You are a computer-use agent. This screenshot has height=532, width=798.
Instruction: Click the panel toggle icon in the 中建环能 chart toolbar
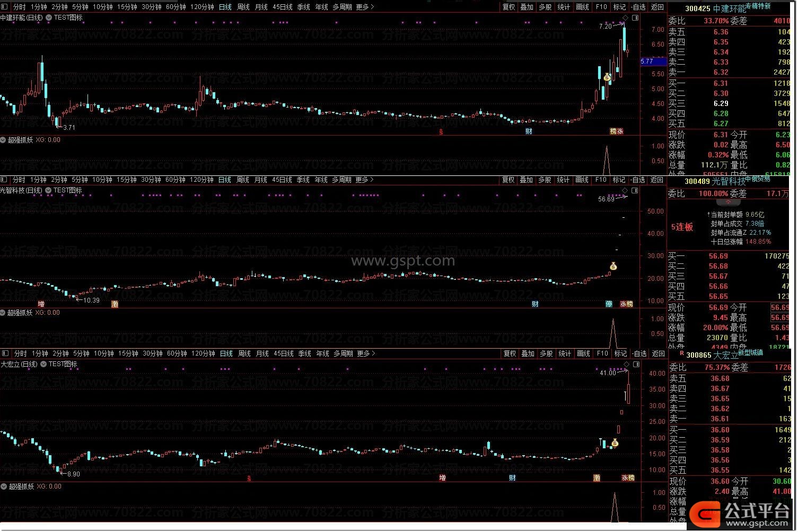coord(5,7)
